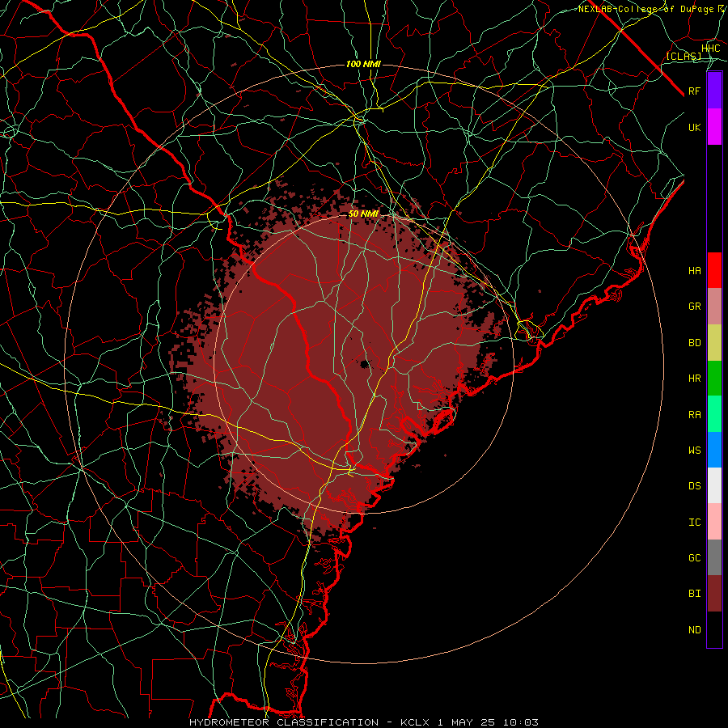Click the UK magenta legend swatch
The width and height of the screenshot is (728, 728).
point(714,127)
